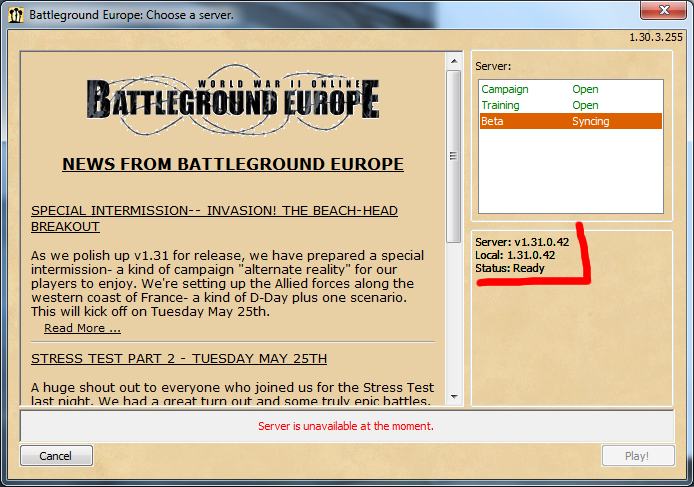Image resolution: width=694 pixels, height=487 pixels.
Task: Open News From Battleground Europe heading link
Action: click(233, 164)
